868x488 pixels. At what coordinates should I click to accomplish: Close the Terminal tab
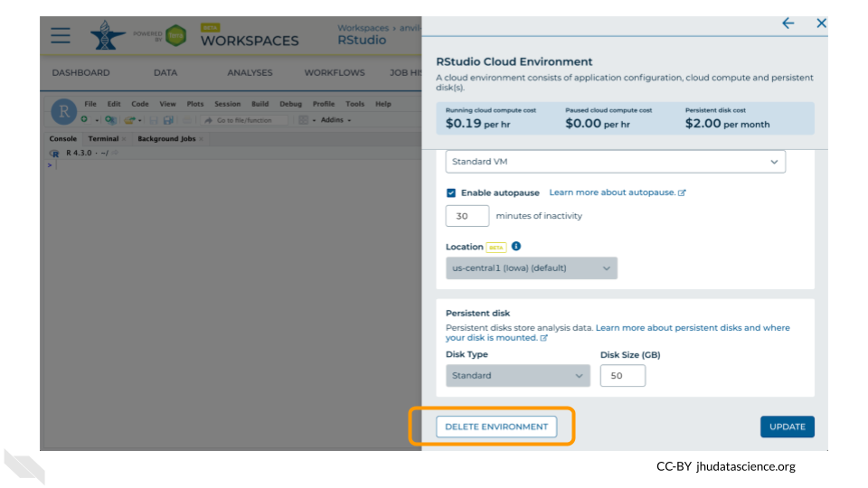pos(124,139)
